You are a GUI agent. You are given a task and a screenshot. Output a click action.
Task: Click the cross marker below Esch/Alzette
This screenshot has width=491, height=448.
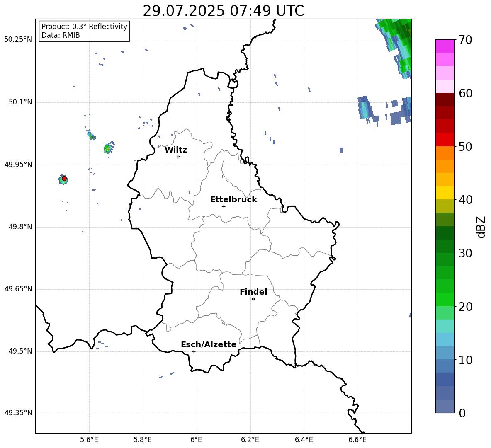click(194, 351)
